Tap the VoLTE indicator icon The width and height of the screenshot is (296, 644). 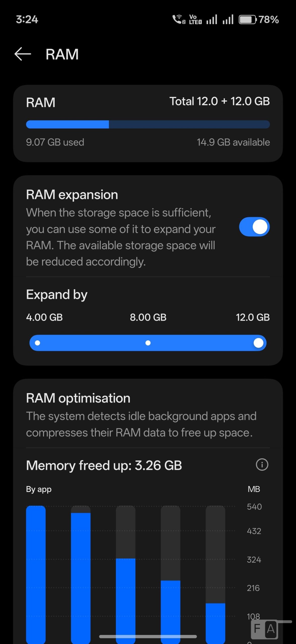tap(195, 19)
